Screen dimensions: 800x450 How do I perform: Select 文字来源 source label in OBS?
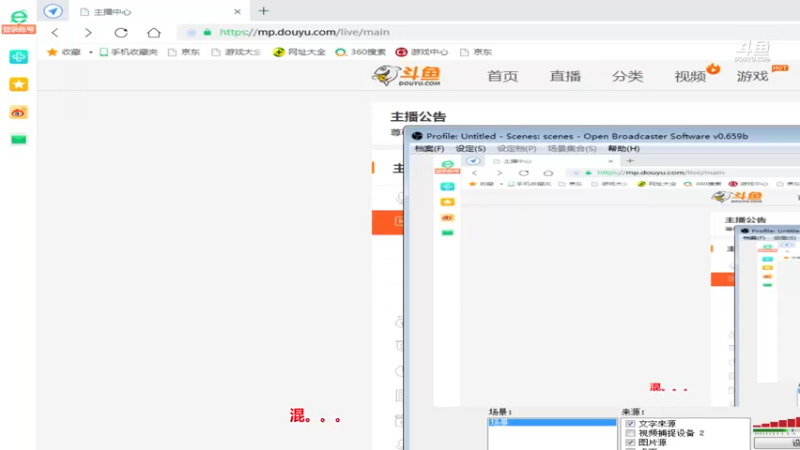click(x=657, y=423)
